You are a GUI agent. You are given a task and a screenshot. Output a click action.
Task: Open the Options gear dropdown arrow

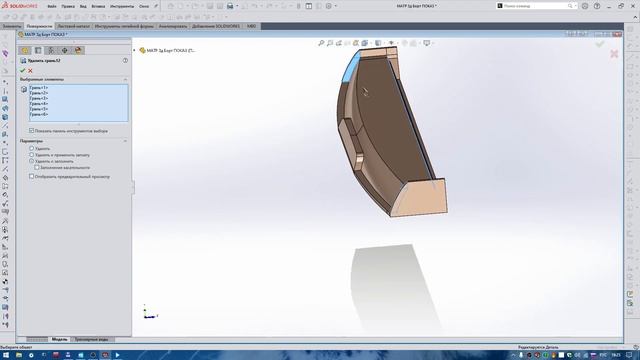coord(336,6)
